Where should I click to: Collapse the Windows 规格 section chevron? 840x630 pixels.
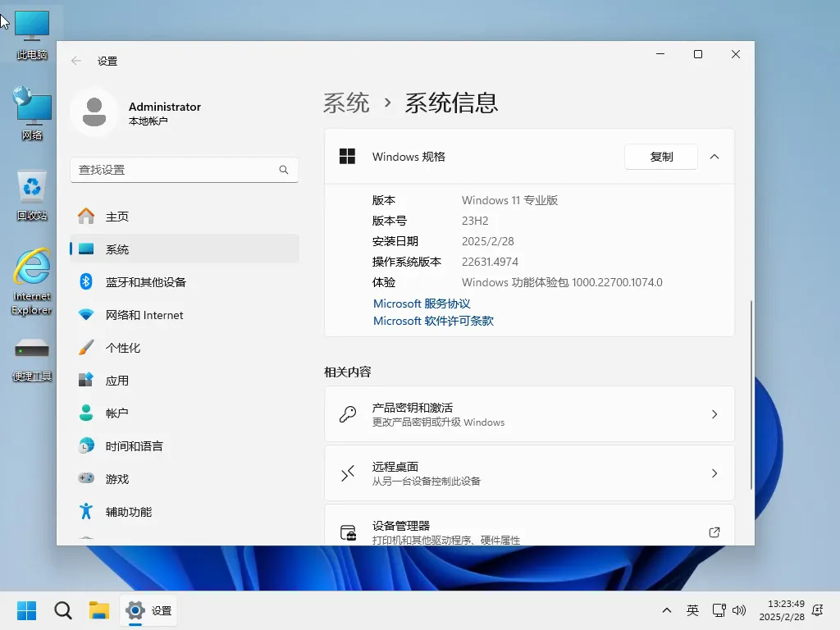[x=714, y=156]
